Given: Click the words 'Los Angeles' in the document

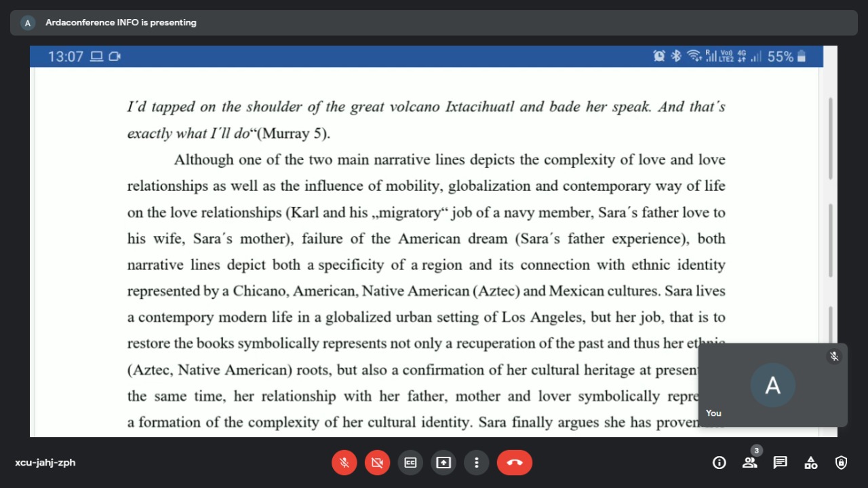Looking at the screenshot, I should 540,318.
